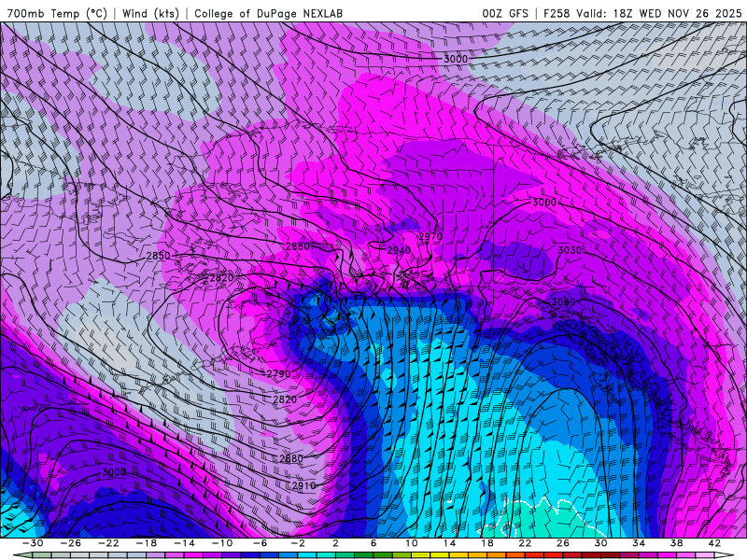This screenshot has height=560, width=747.
Task: Click the -14 colorbar scale label
Action: coord(184,543)
